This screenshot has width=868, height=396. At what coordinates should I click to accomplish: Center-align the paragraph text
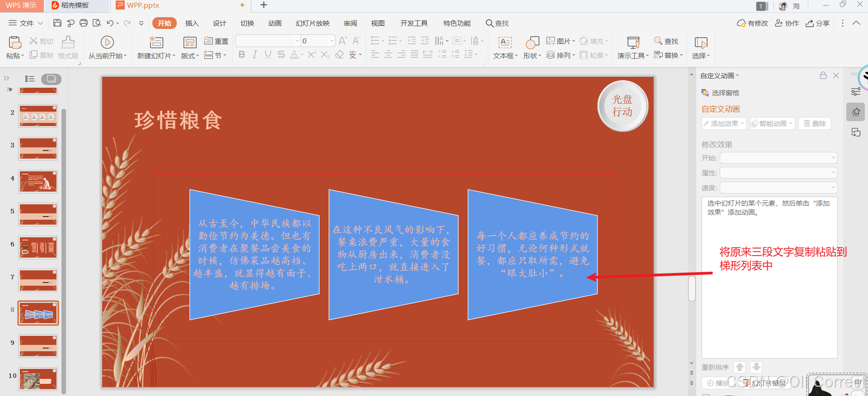click(x=388, y=55)
